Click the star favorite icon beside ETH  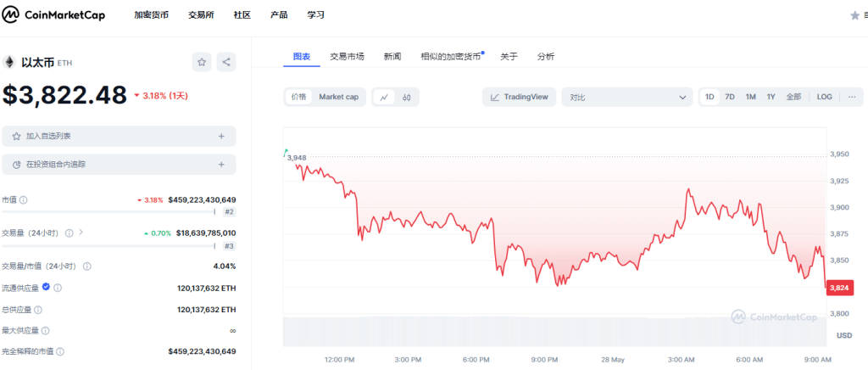pos(202,62)
